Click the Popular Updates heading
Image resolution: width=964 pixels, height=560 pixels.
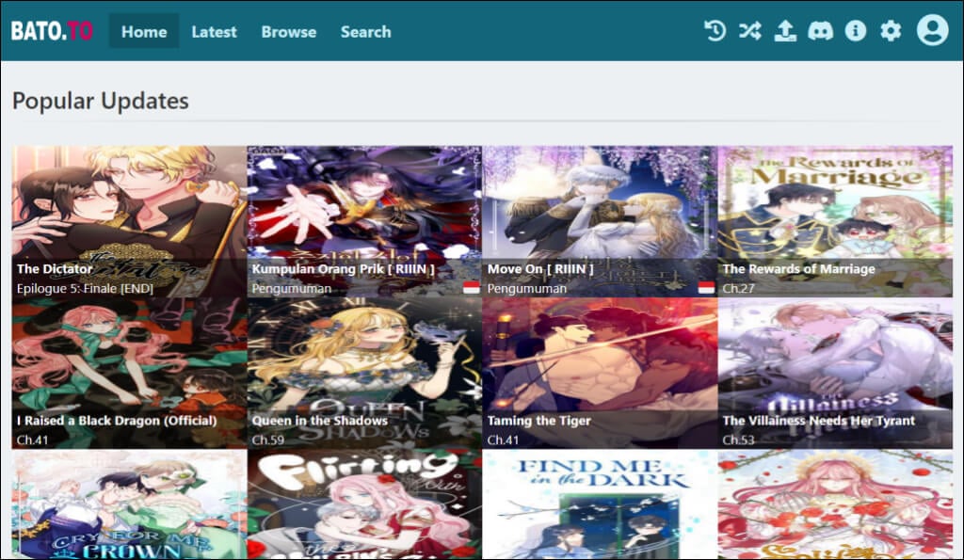[100, 101]
